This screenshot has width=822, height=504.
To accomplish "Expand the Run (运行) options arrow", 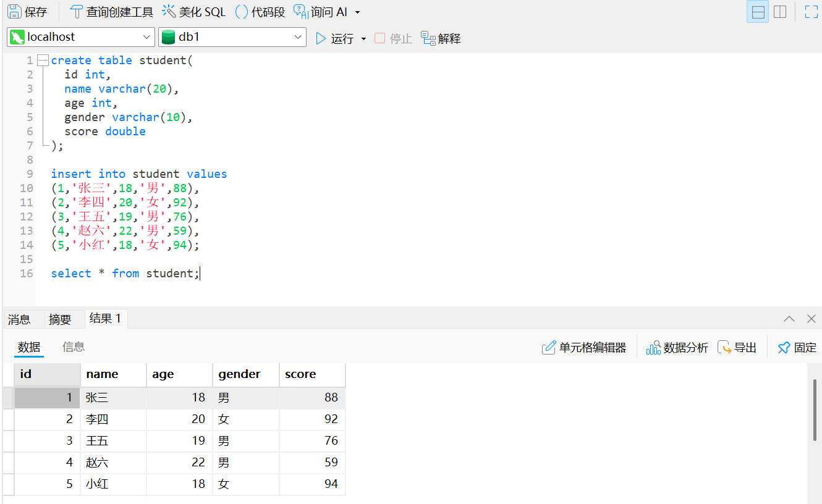I will (x=363, y=39).
